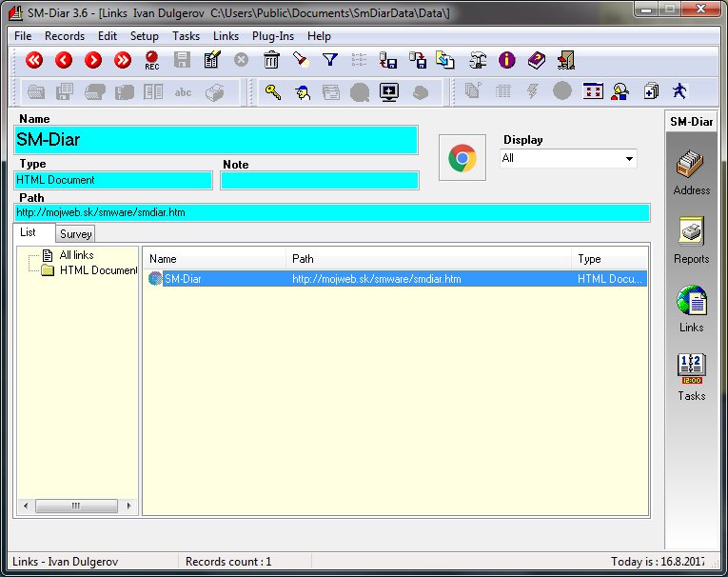
Task: Open the Setup menu
Action: pyautogui.click(x=145, y=36)
